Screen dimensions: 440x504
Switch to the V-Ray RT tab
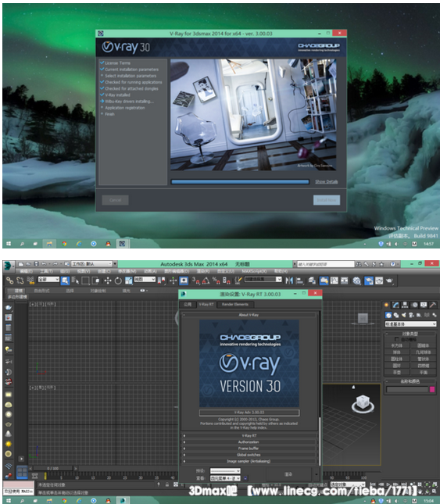[x=206, y=305]
